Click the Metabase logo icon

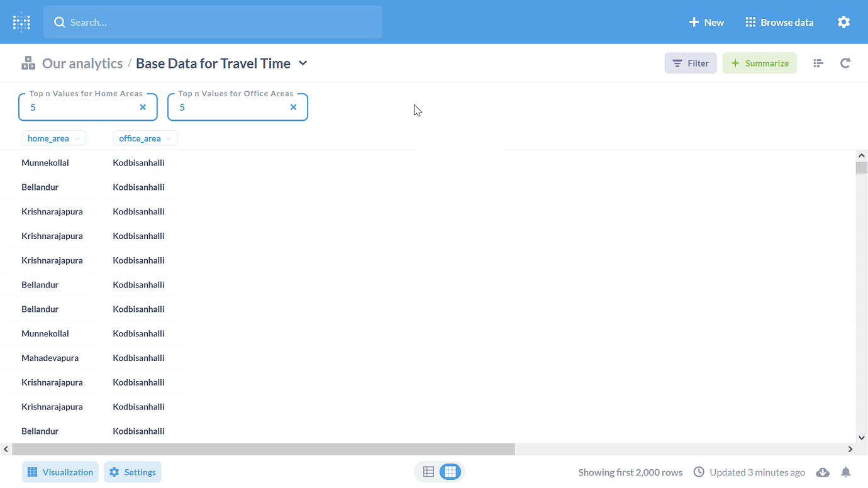(21, 22)
